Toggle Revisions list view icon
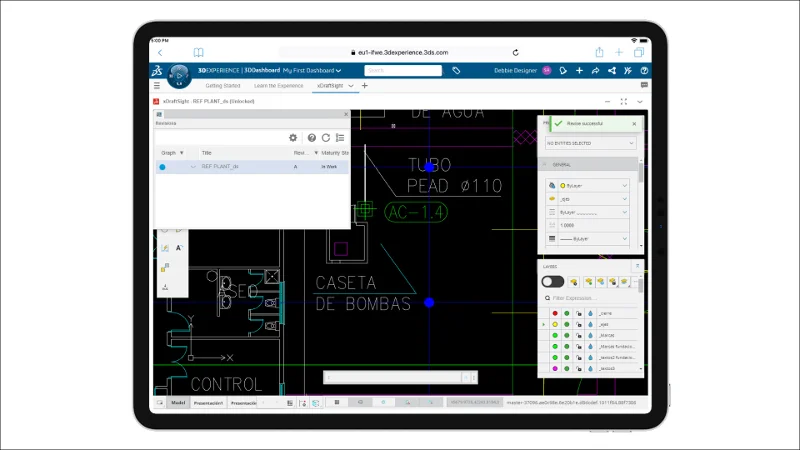Viewport: 800px width, 450px height. pos(340,138)
